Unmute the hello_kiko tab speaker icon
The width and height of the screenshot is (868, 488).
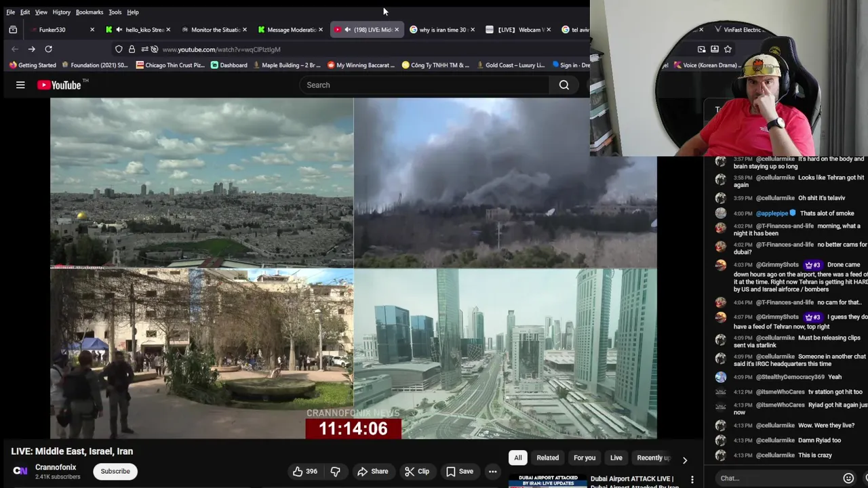coord(119,30)
